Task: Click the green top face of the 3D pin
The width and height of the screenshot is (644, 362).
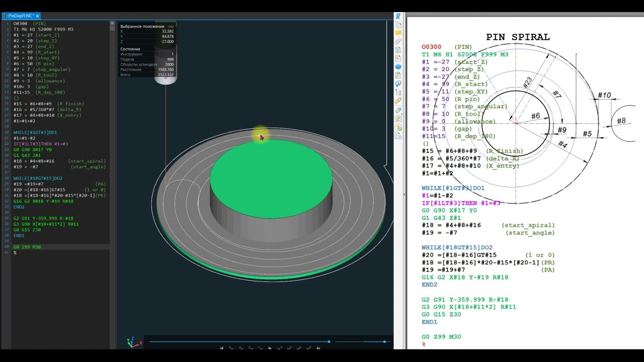Action: pyautogui.click(x=271, y=178)
